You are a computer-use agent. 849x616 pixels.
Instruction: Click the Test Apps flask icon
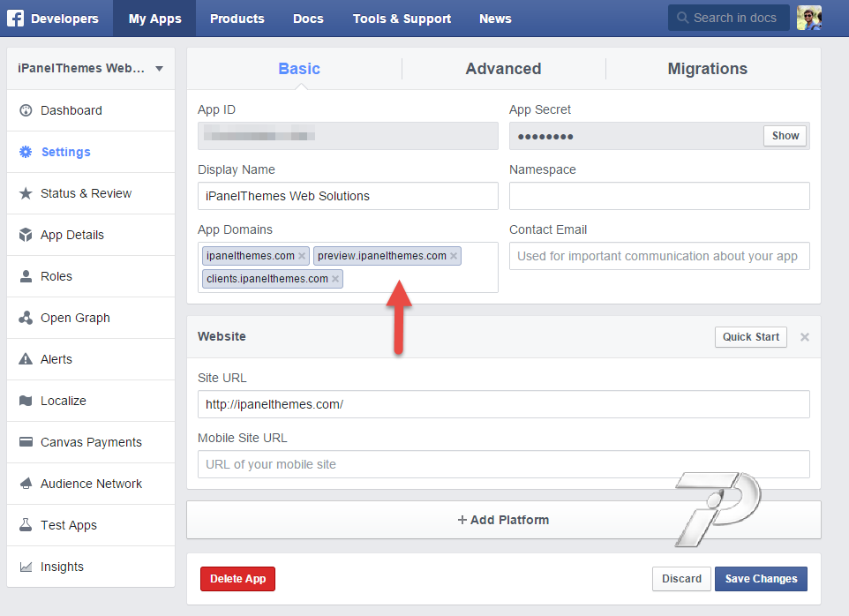(x=25, y=525)
